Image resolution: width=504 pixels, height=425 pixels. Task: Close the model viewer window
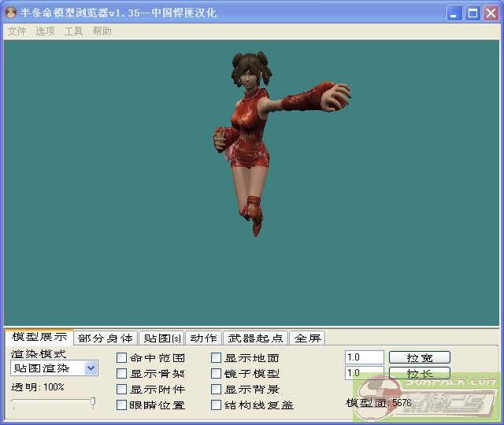click(x=490, y=13)
